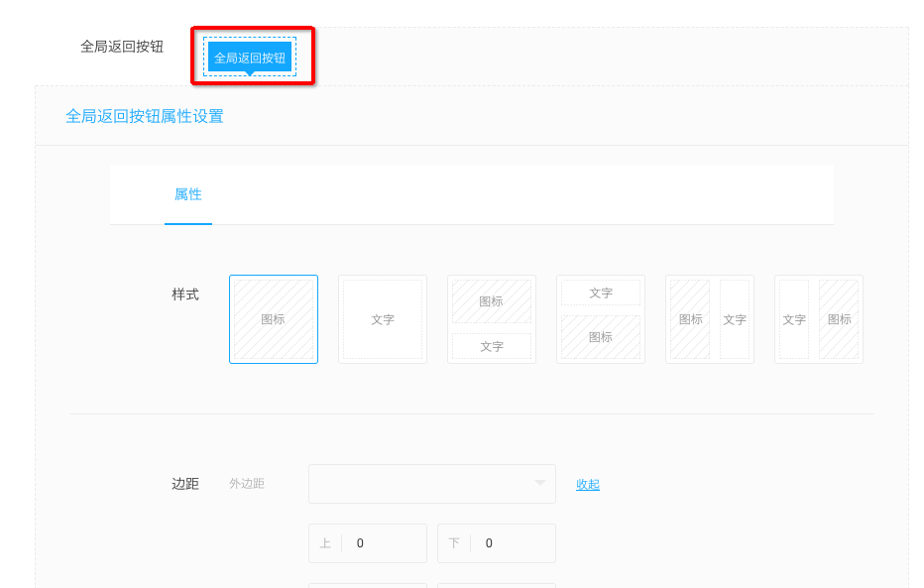This screenshot has height=588, width=924.
Task: Click the 上 margin input field
Action: (368, 543)
